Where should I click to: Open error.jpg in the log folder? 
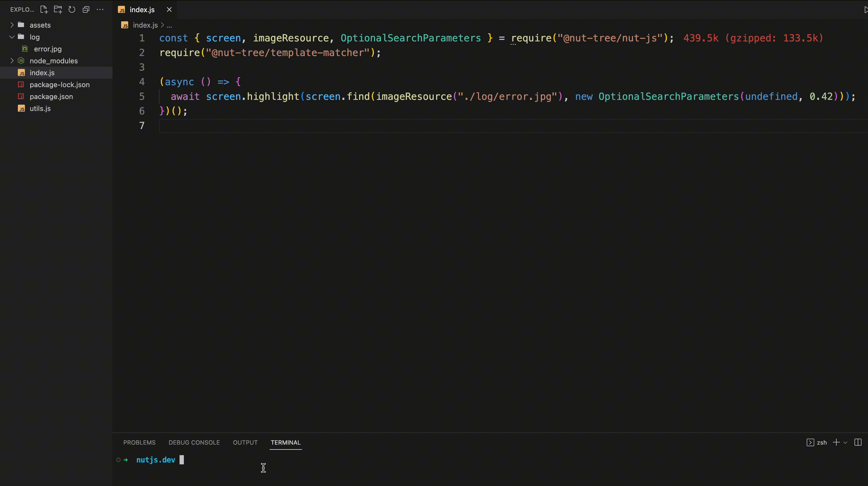48,49
